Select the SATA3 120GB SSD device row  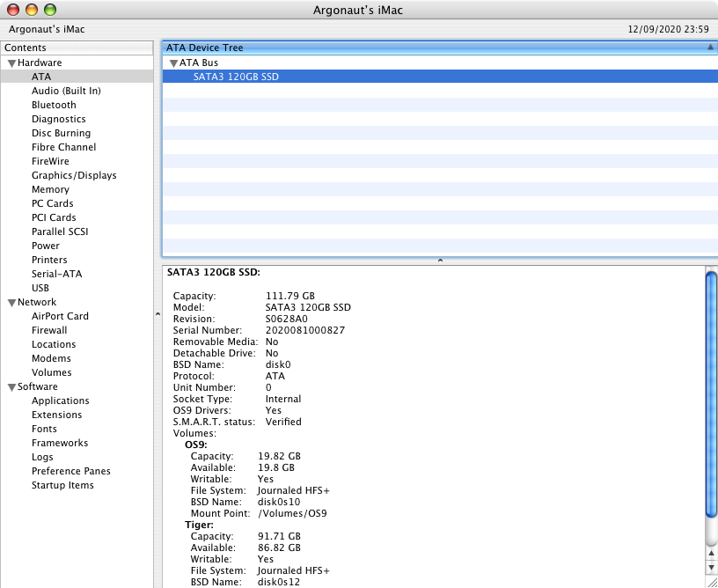click(440, 77)
